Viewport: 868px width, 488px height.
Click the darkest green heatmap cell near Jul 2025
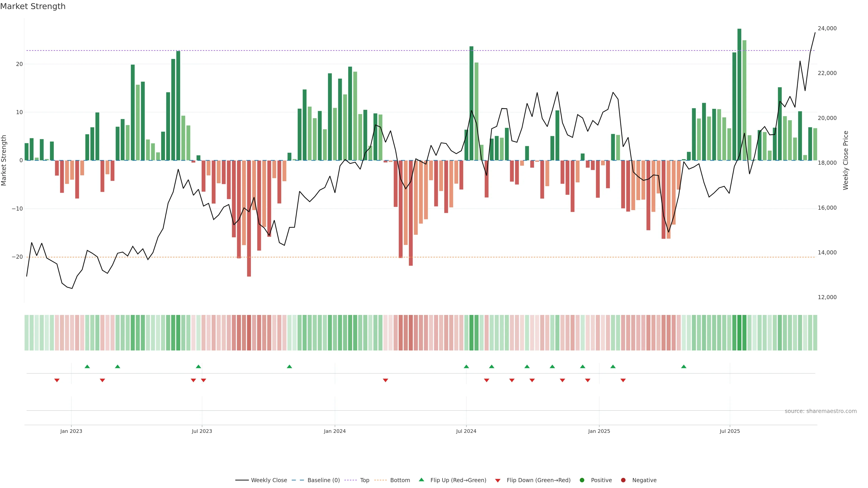(x=739, y=333)
